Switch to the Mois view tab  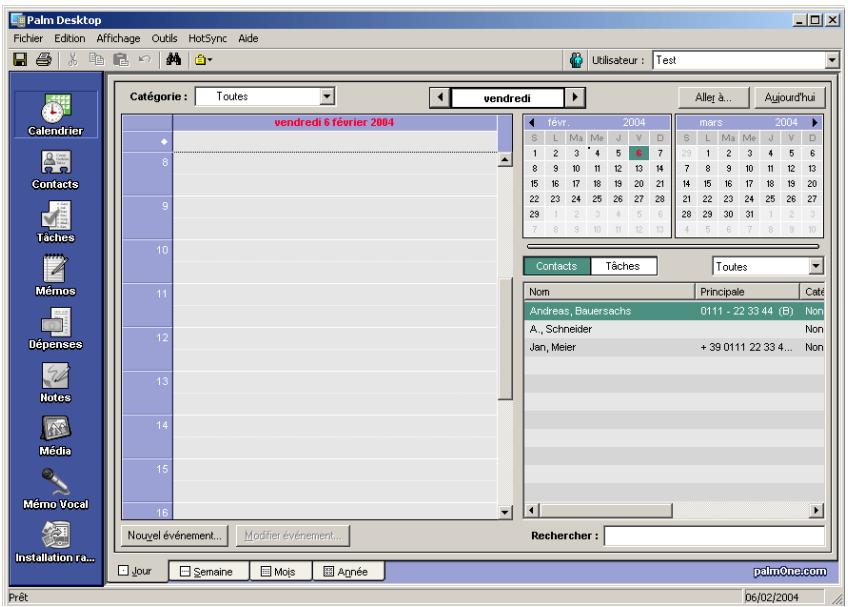point(281,571)
